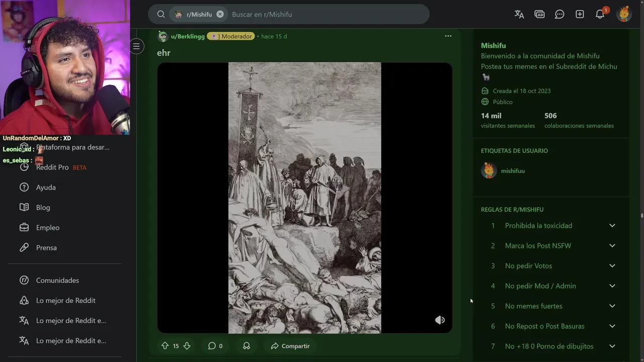Open post options three-dot menu
644x362 pixels.
[x=448, y=36]
